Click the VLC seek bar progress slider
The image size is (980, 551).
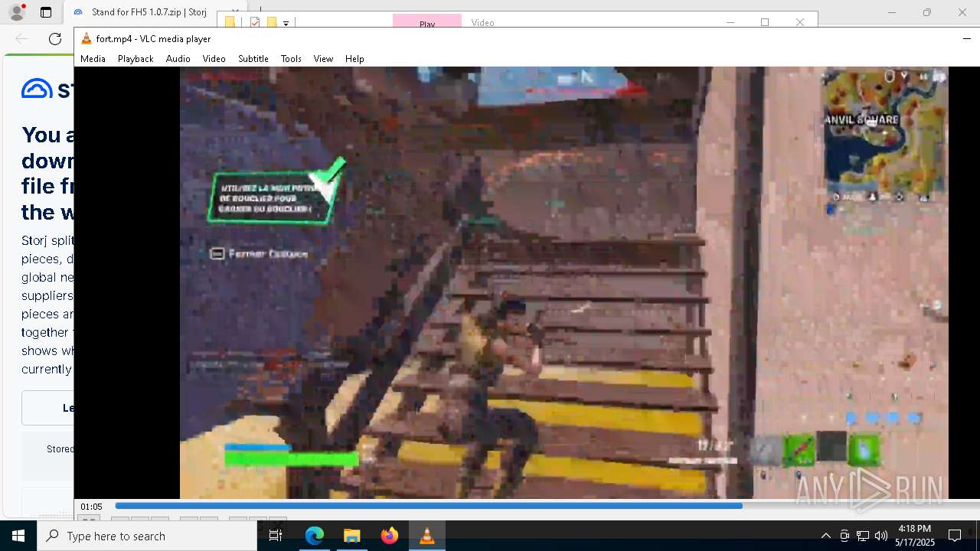tap(547, 506)
